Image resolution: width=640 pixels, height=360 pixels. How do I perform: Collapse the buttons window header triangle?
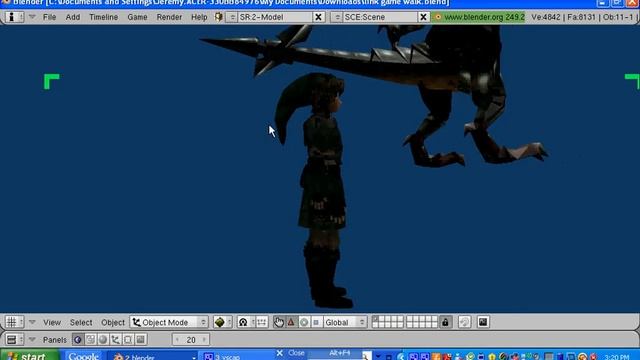point(32,340)
